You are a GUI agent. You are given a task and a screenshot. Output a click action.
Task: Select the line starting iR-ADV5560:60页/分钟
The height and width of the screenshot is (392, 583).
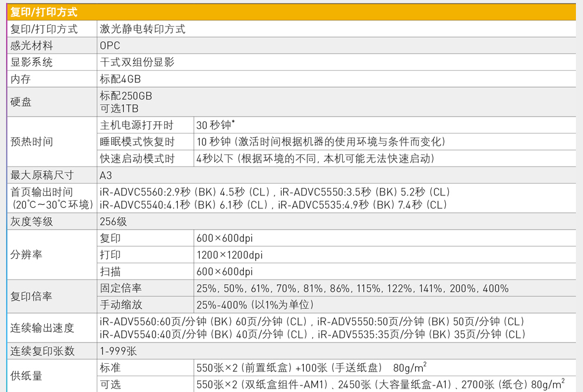tap(312, 321)
